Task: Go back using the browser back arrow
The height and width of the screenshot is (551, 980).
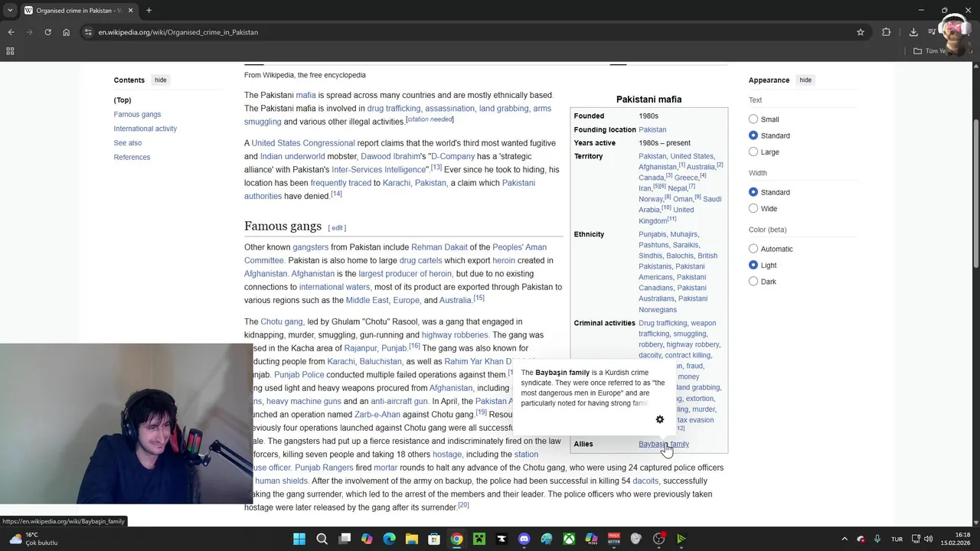Action: click(x=11, y=32)
